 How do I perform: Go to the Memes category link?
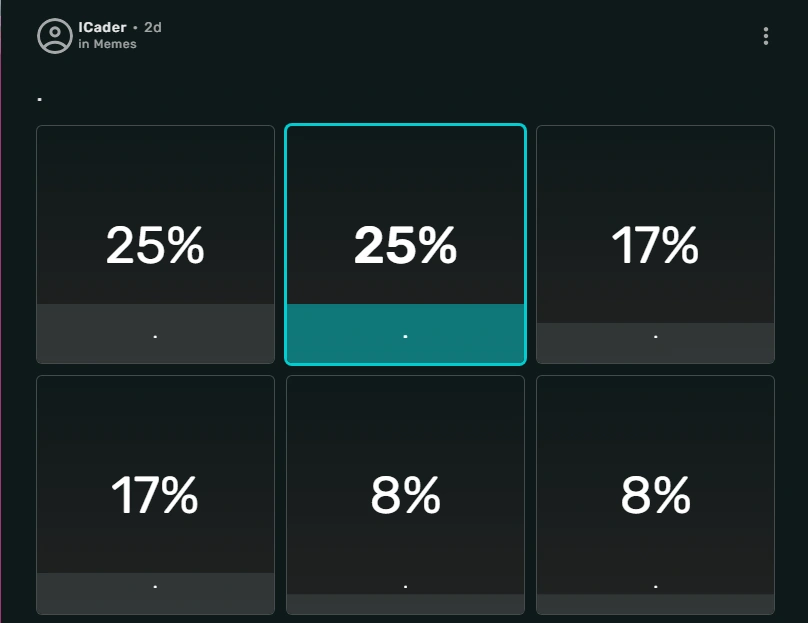pyautogui.click(x=115, y=44)
